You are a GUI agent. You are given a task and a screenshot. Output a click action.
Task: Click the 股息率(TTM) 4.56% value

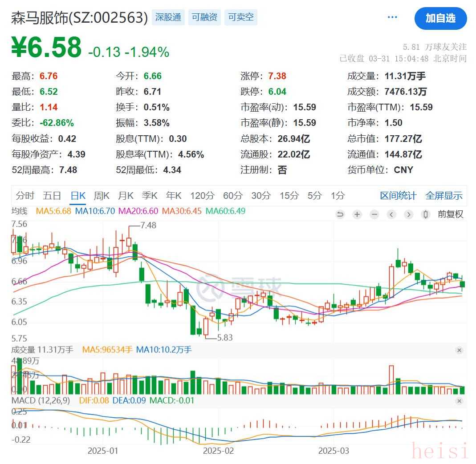[191, 154]
